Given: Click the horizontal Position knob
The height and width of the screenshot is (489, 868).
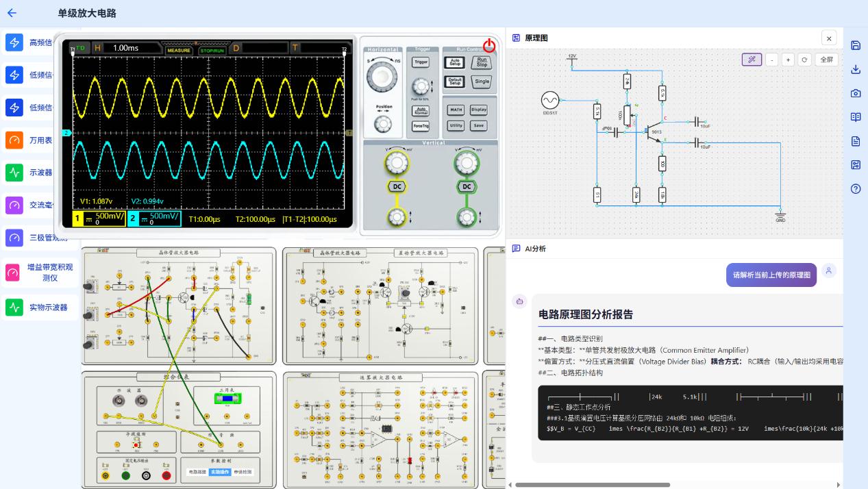Looking at the screenshot, I should pos(382,124).
